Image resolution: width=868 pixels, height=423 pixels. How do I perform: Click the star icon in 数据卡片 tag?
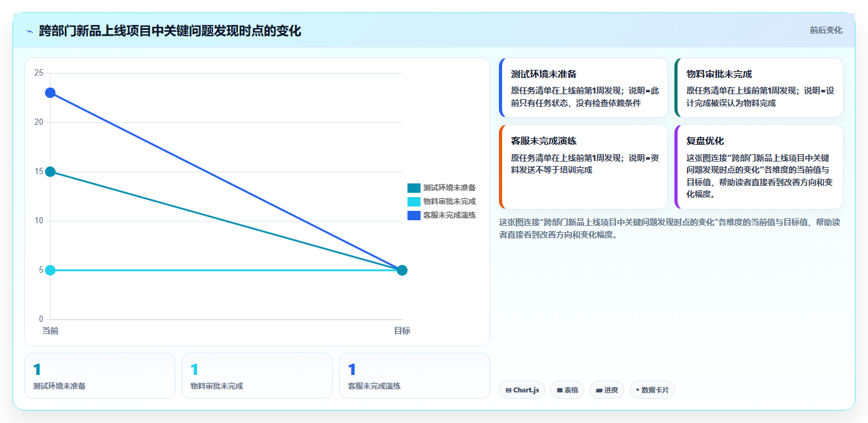638,390
